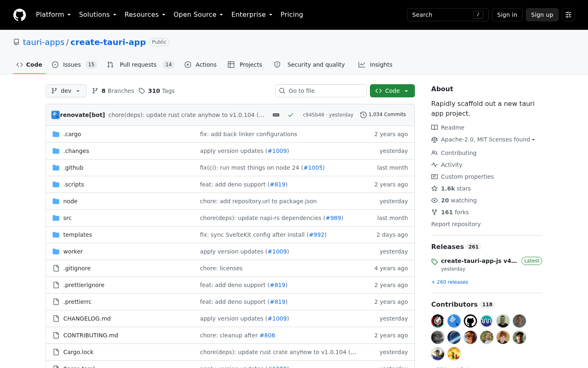Click the Sign in button
The width and height of the screenshot is (588, 368).
pyautogui.click(x=507, y=15)
